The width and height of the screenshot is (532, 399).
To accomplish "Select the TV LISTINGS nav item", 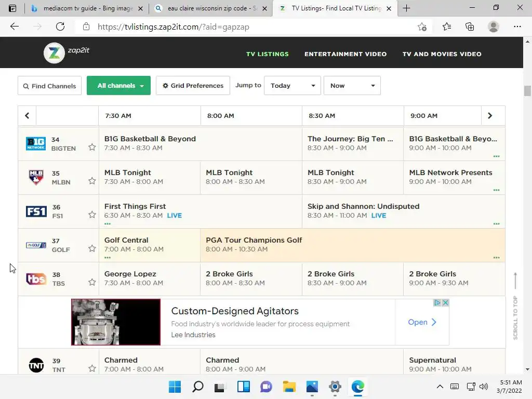I will click(268, 54).
